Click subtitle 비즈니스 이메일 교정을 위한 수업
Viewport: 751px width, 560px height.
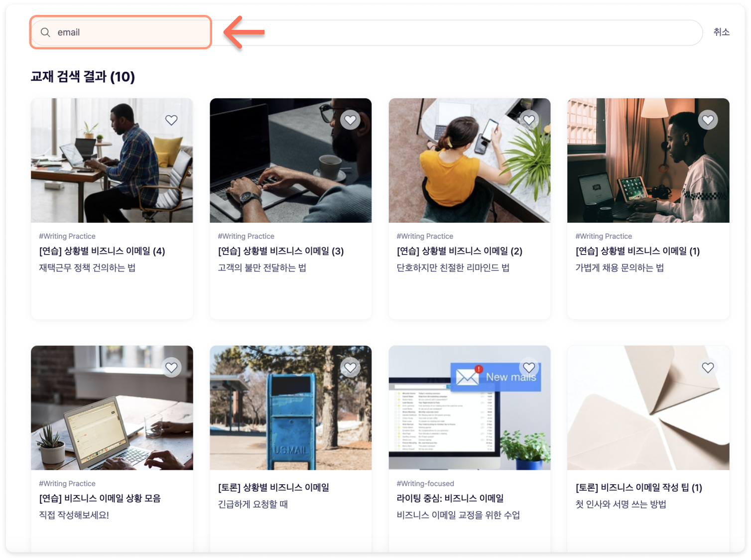pos(458,515)
